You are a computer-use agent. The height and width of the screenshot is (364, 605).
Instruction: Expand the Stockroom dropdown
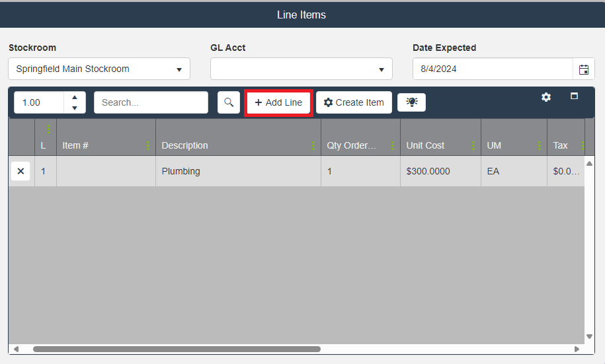click(x=179, y=69)
